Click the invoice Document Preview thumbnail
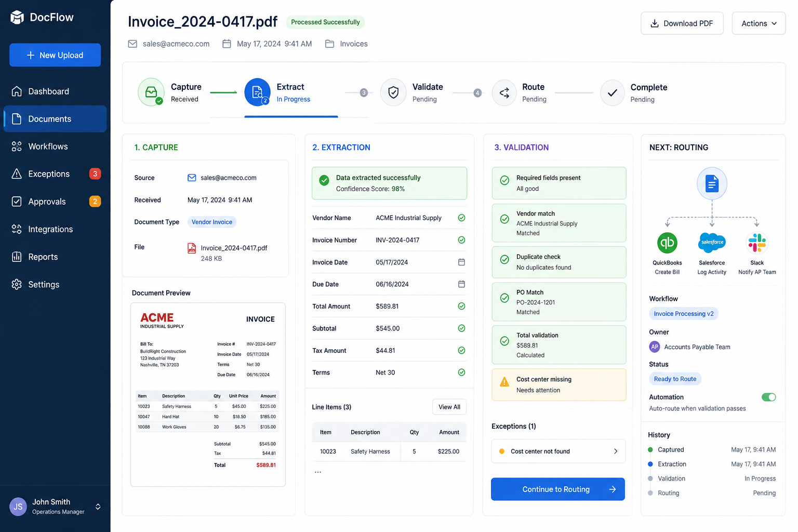The width and height of the screenshot is (798, 532). coord(208,395)
